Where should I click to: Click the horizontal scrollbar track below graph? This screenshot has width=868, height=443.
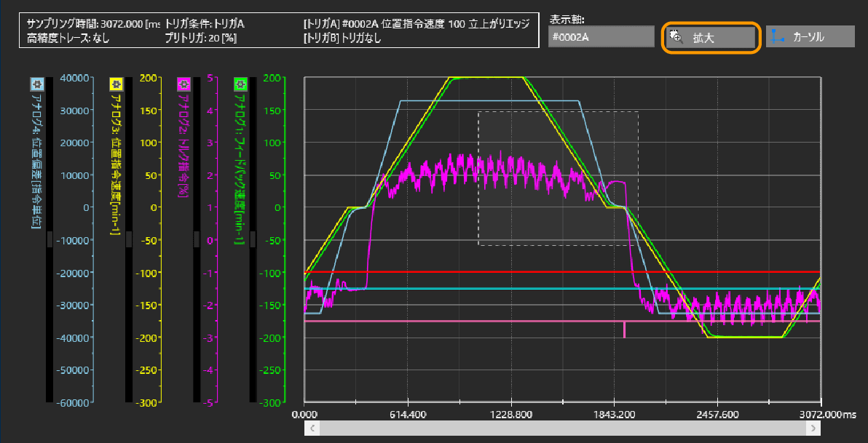pyautogui.click(x=562, y=428)
